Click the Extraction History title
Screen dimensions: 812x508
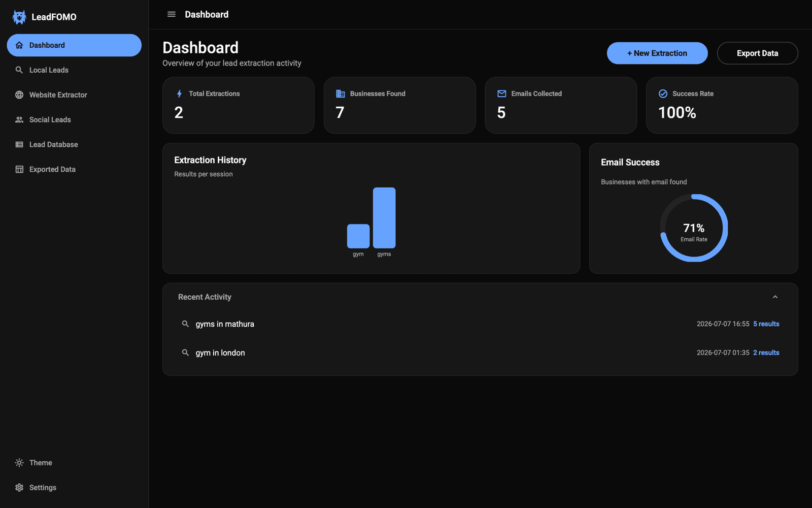(x=210, y=160)
